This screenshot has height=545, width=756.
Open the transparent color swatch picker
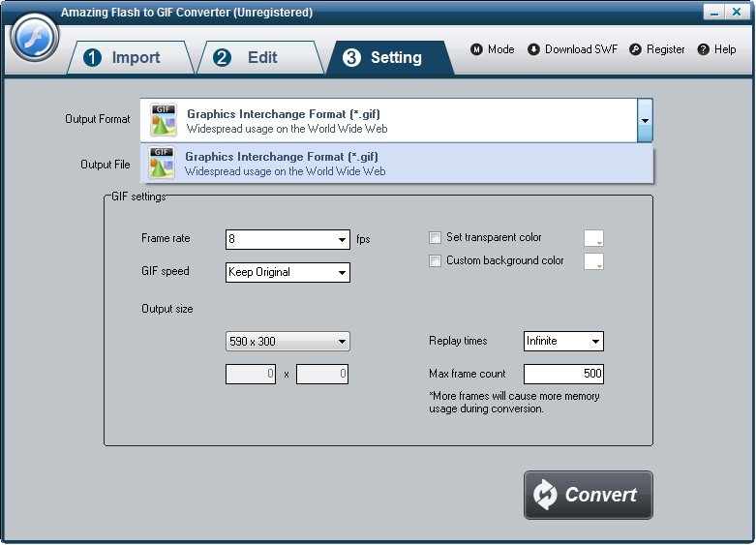click(x=593, y=238)
